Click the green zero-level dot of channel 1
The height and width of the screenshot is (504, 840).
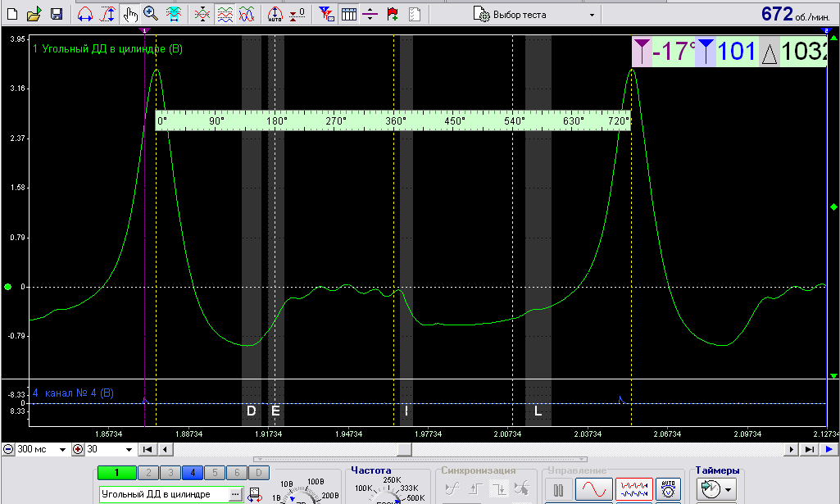[x=7, y=287]
